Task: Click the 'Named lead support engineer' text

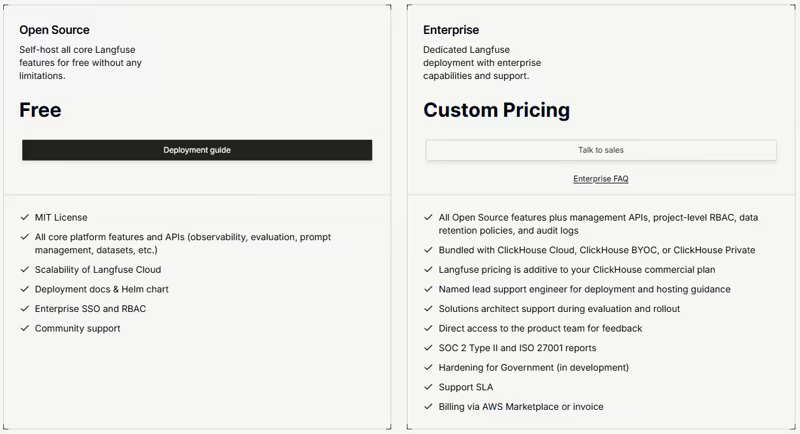Action: [585, 289]
